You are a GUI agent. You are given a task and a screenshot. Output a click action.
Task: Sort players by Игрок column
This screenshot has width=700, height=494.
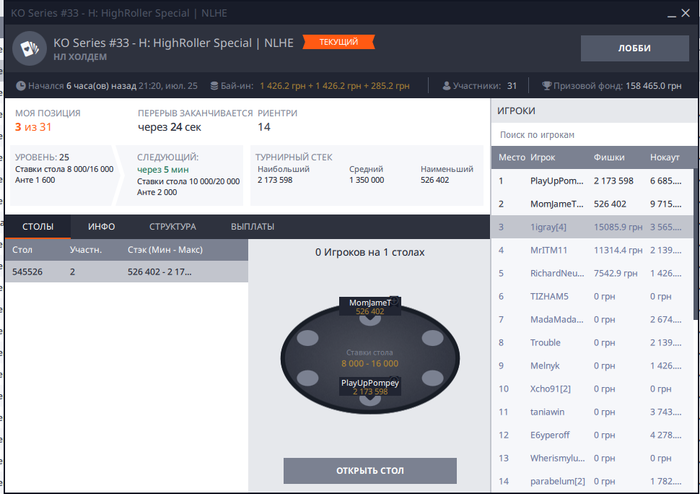543,158
